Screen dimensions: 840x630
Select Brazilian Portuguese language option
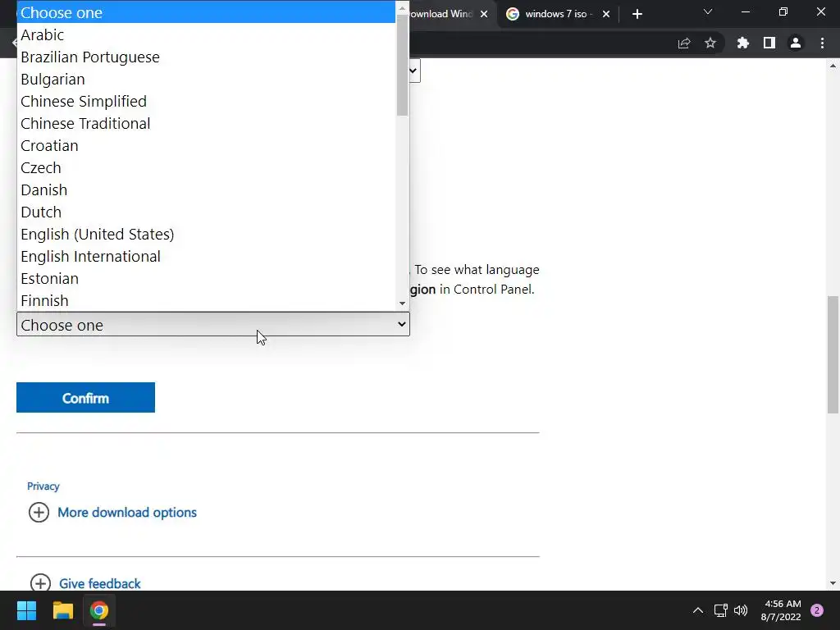[x=206, y=57]
